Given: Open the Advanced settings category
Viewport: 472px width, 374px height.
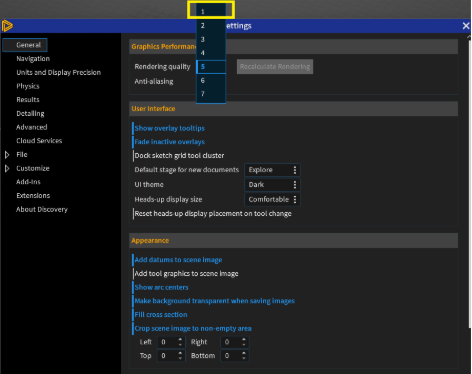Looking at the screenshot, I should pos(32,127).
